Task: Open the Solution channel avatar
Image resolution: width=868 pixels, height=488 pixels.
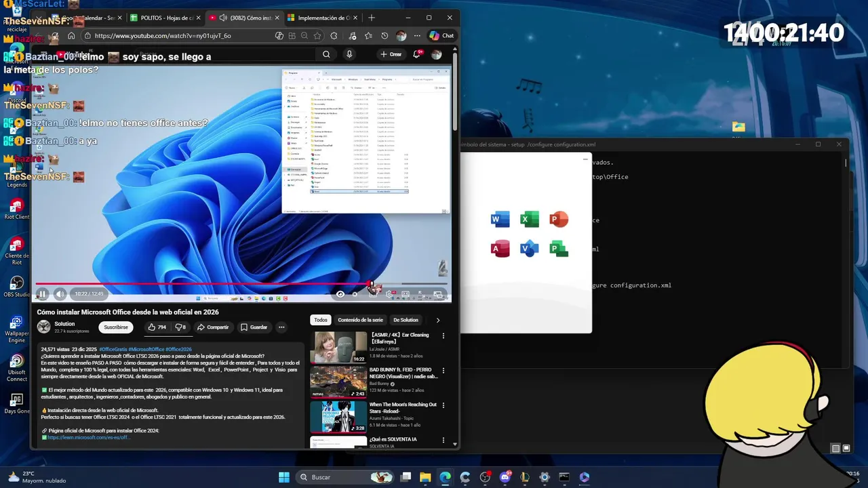Action: [x=43, y=327]
